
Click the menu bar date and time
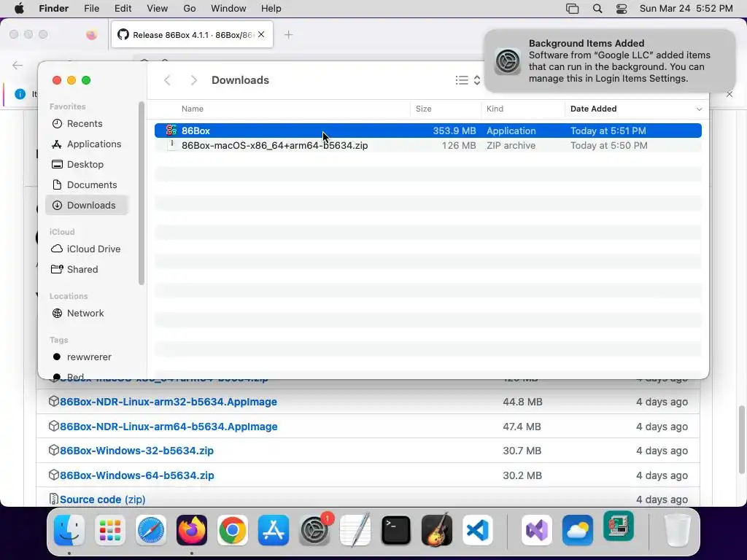(686, 9)
